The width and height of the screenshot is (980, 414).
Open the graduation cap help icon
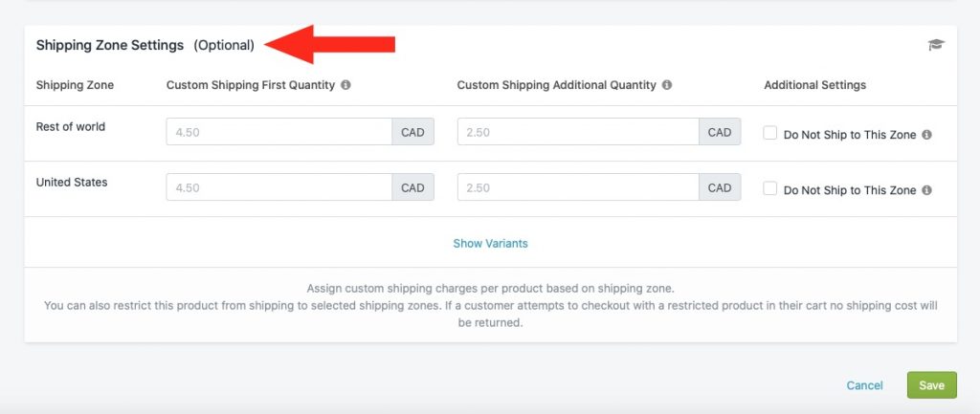[936, 45]
